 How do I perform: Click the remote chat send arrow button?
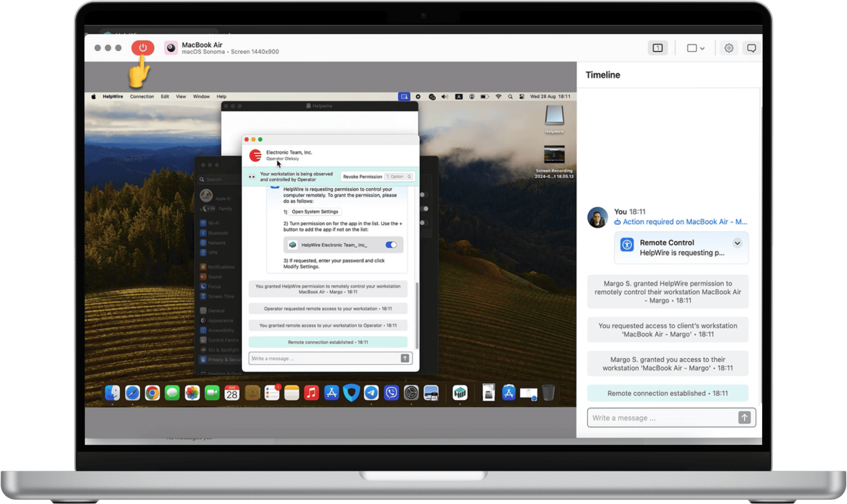(405, 358)
